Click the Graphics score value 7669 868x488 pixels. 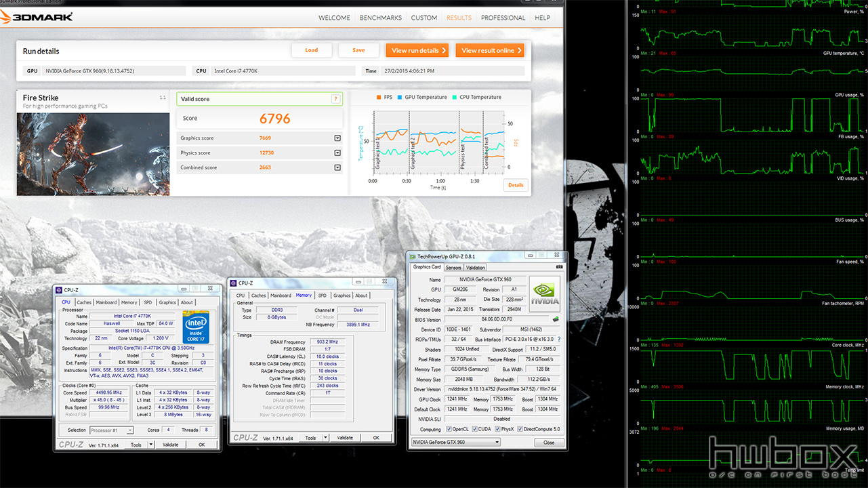click(265, 138)
